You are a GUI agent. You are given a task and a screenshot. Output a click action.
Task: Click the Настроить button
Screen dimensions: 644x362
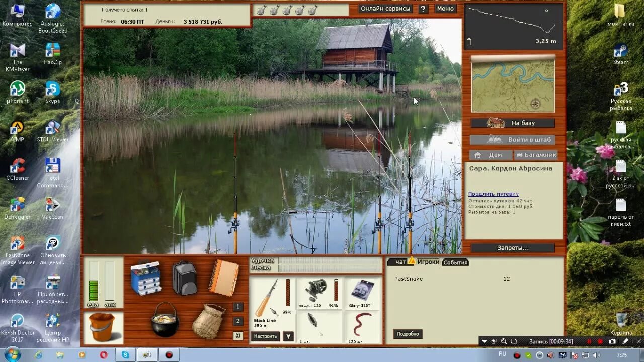tap(265, 336)
